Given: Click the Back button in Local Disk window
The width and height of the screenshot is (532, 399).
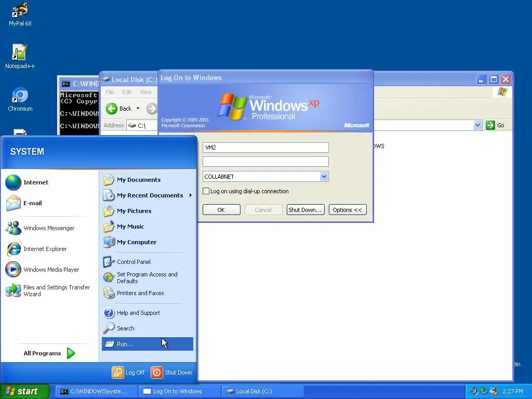Looking at the screenshot, I should click(119, 109).
